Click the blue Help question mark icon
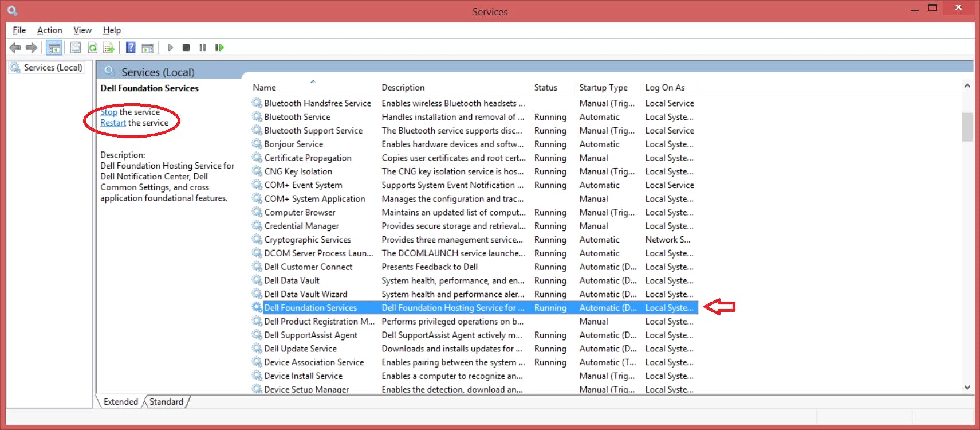This screenshot has height=430, width=980. click(131, 48)
